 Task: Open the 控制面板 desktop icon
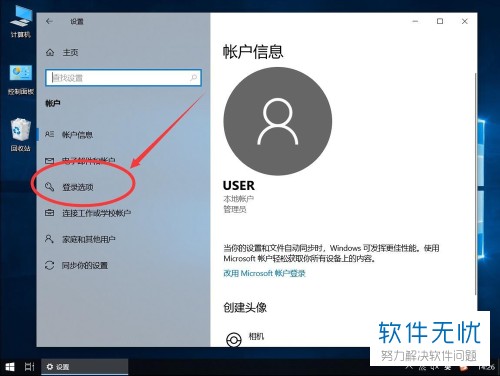point(21,79)
